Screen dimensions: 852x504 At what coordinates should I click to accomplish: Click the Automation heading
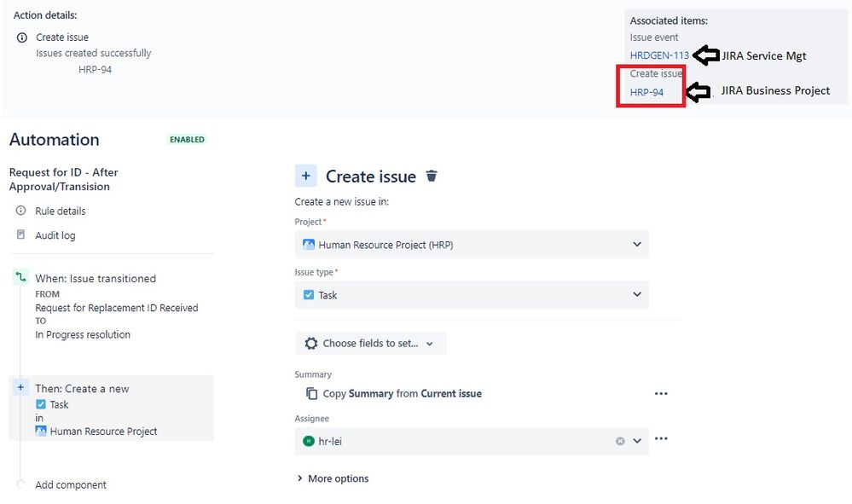55,140
